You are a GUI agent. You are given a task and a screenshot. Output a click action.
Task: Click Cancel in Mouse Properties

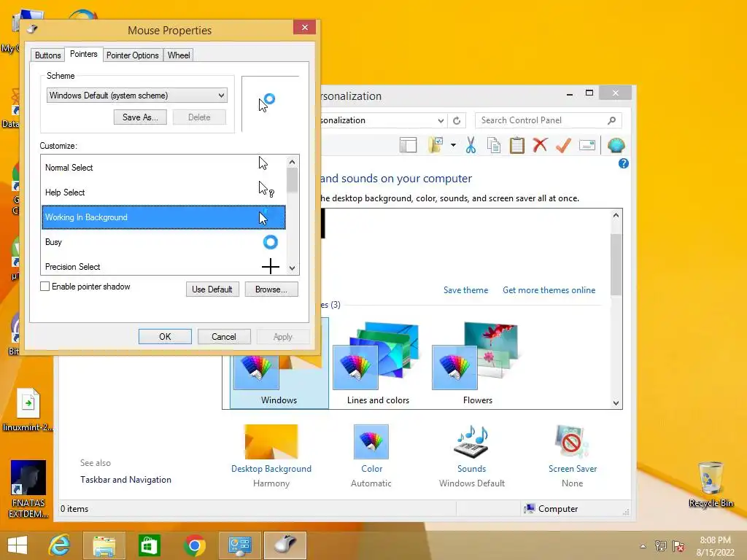(x=223, y=337)
